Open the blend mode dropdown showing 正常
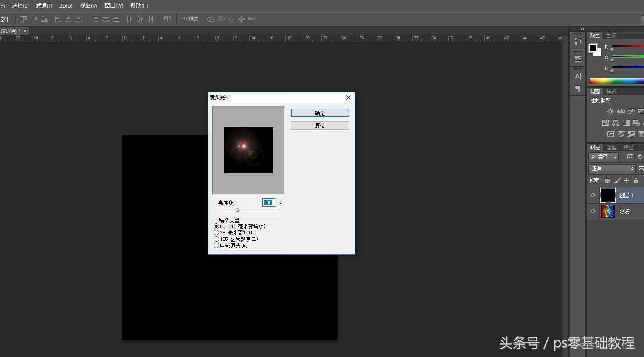The image size is (644, 357). [x=612, y=169]
